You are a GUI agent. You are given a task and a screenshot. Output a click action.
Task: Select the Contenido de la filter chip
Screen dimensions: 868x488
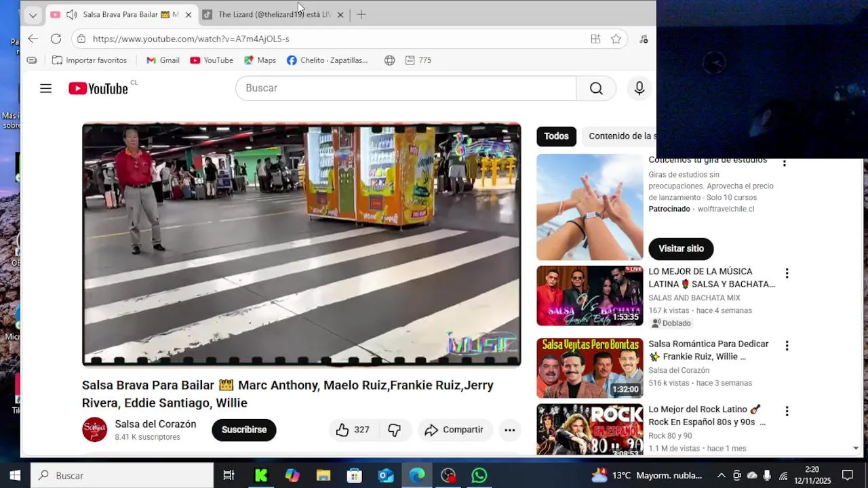coord(619,136)
